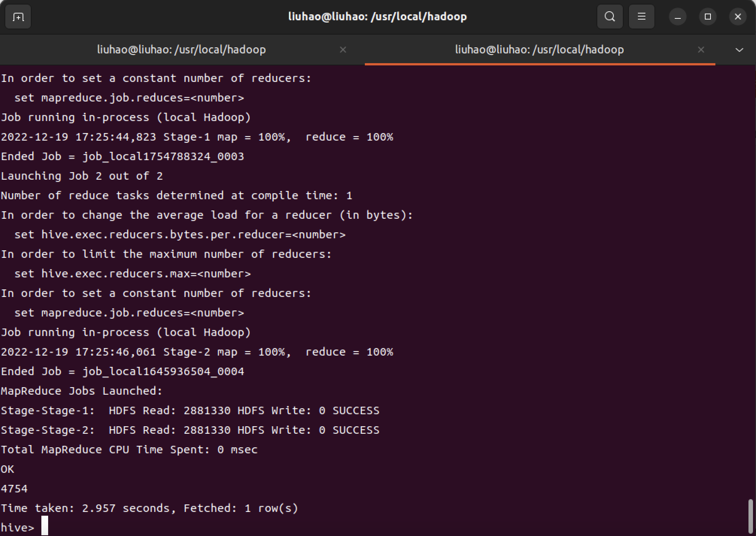Click 'Ended Job = job_local1754788324_0003'
This screenshot has height=536, width=756.
(123, 156)
